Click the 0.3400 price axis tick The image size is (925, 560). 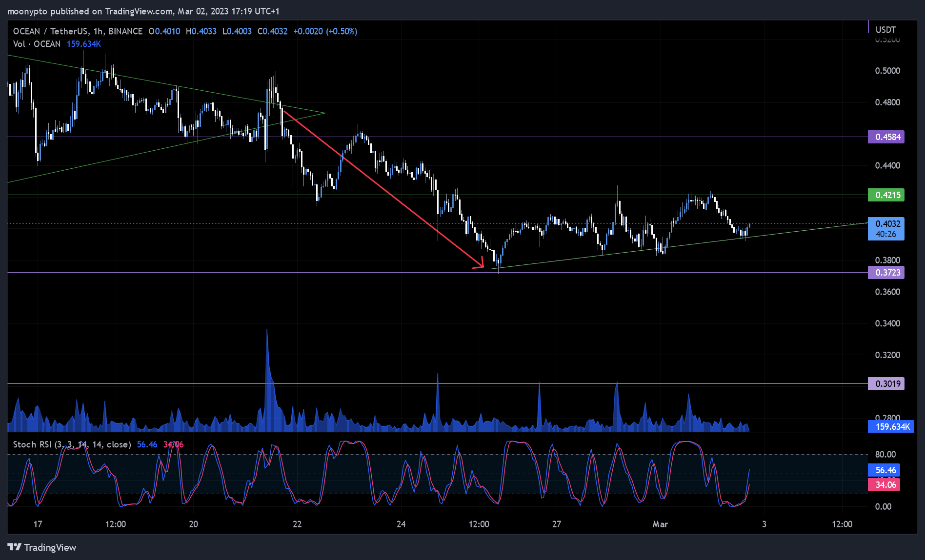click(887, 323)
